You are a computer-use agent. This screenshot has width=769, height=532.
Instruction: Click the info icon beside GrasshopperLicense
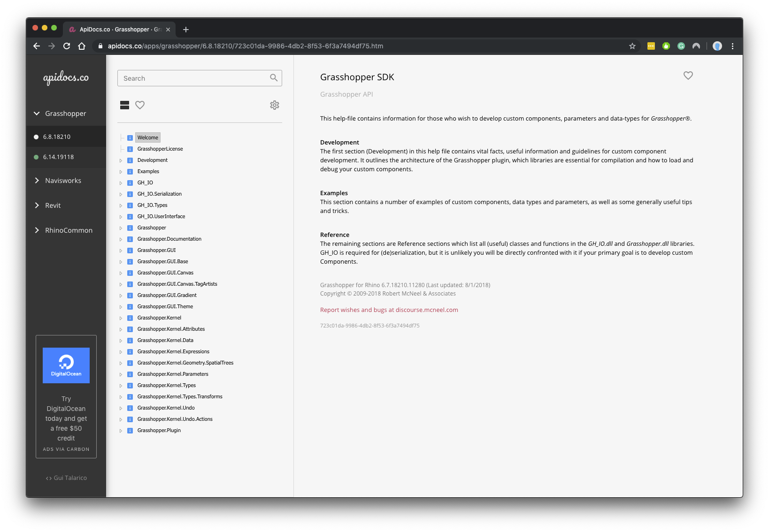(130, 149)
